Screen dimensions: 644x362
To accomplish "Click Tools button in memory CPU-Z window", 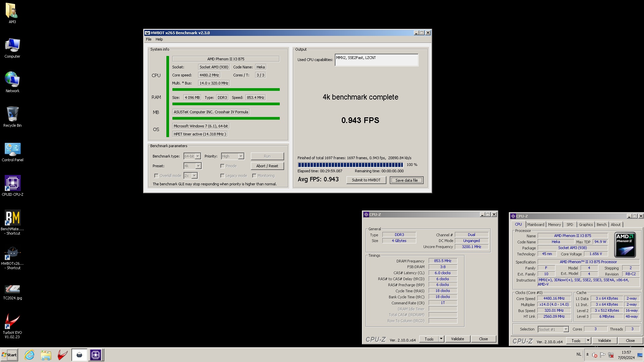I will (x=429, y=339).
